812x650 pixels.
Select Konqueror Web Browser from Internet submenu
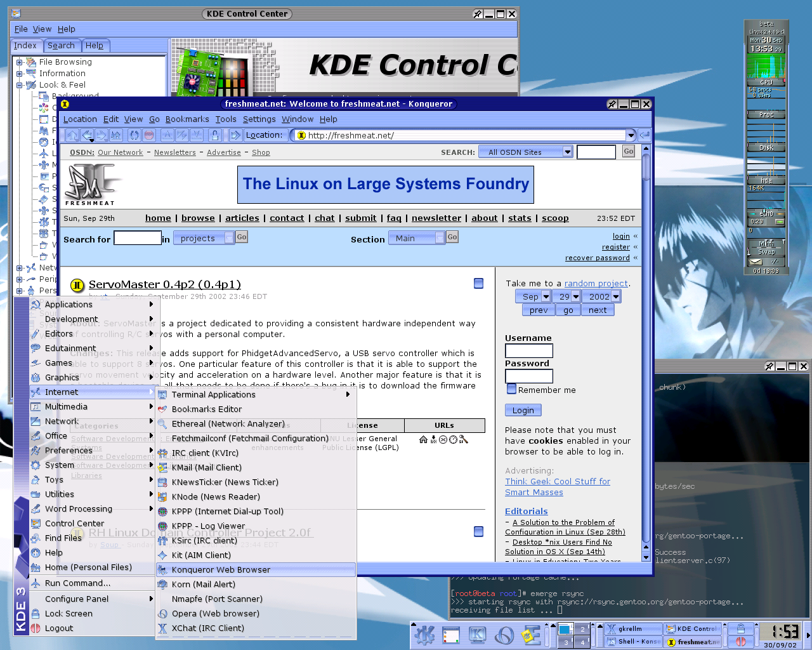click(256, 570)
